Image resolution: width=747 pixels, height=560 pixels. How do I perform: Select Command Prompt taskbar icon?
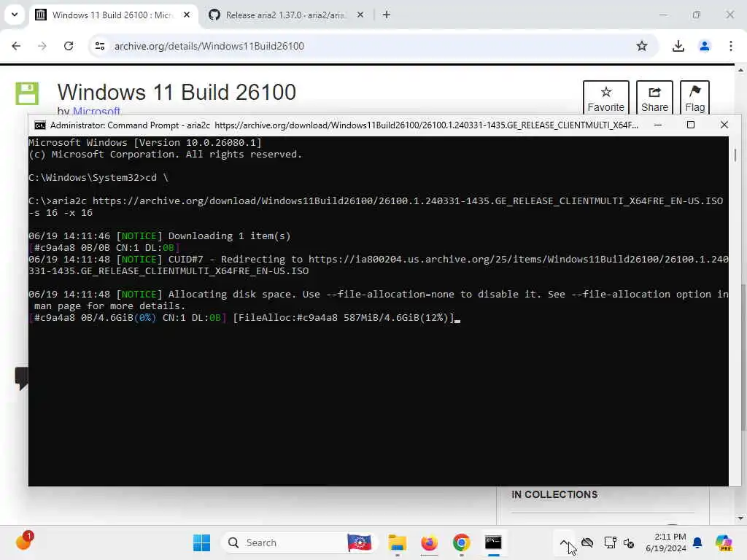coord(494,542)
